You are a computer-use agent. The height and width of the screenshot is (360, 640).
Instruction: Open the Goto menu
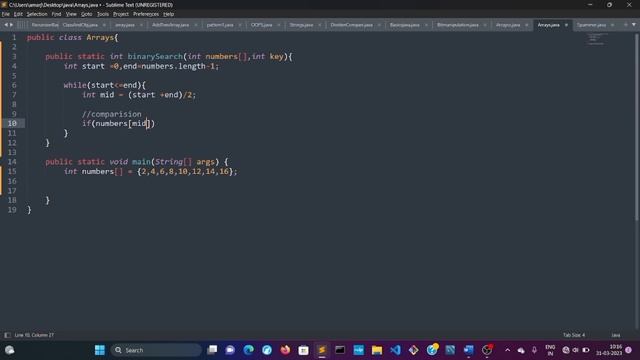pos(87,14)
